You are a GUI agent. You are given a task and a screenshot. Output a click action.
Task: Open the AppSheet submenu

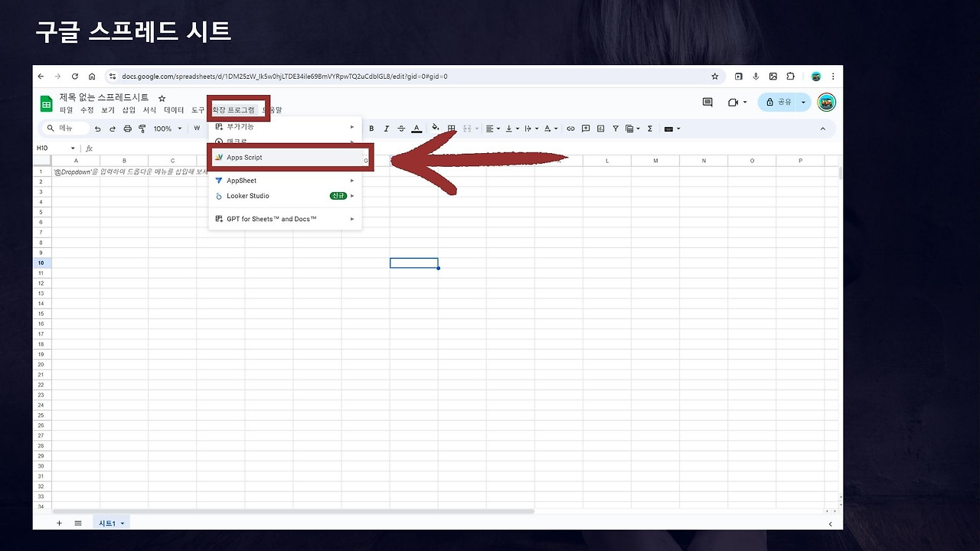[285, 181]
